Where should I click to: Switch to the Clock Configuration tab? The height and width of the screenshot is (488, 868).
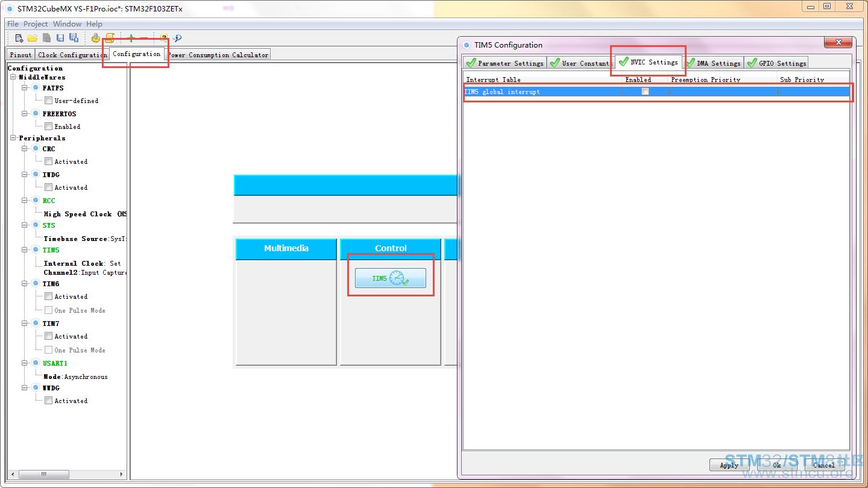tap(72, 55)
